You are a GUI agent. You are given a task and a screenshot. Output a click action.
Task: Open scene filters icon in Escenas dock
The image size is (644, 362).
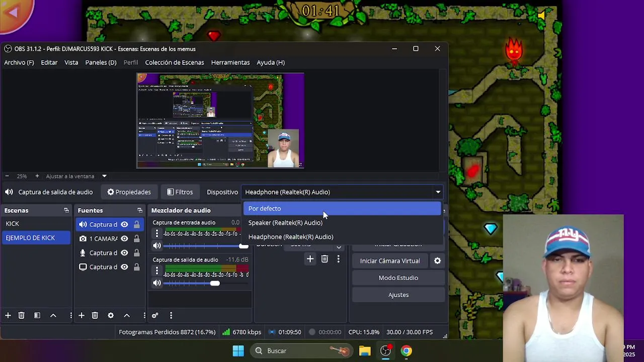click(x=37, y=315)
